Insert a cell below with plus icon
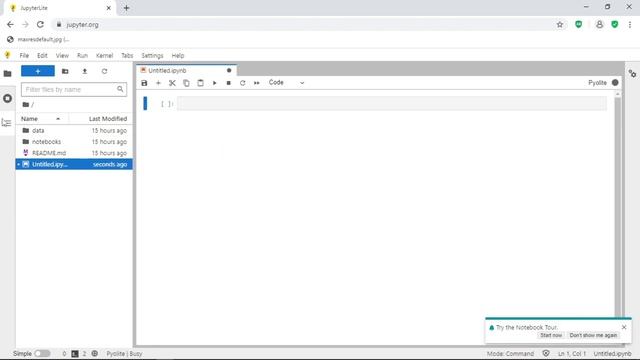The height and width of the screenshot is (360, 640). click(x=158, y=83)
